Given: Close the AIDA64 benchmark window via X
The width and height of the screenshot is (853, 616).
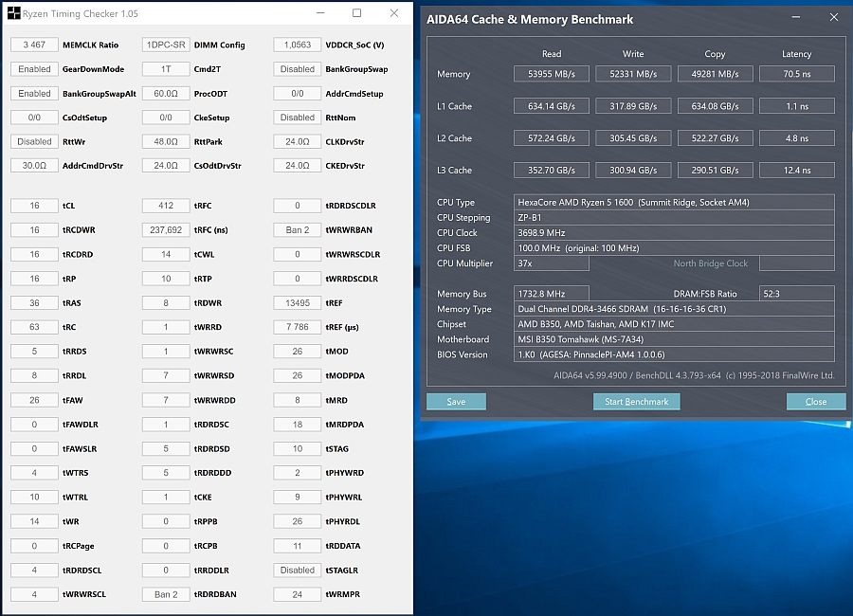Looking at the screenshot, I should (x=834, y=17).
